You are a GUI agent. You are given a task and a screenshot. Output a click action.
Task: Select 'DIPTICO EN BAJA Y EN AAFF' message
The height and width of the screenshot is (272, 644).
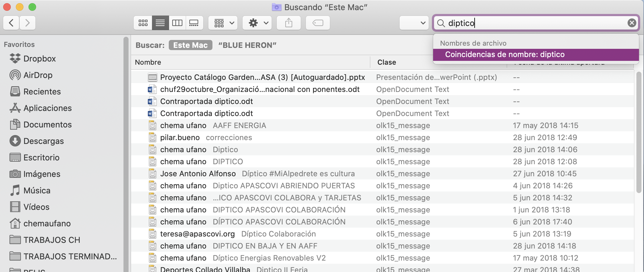382,246
